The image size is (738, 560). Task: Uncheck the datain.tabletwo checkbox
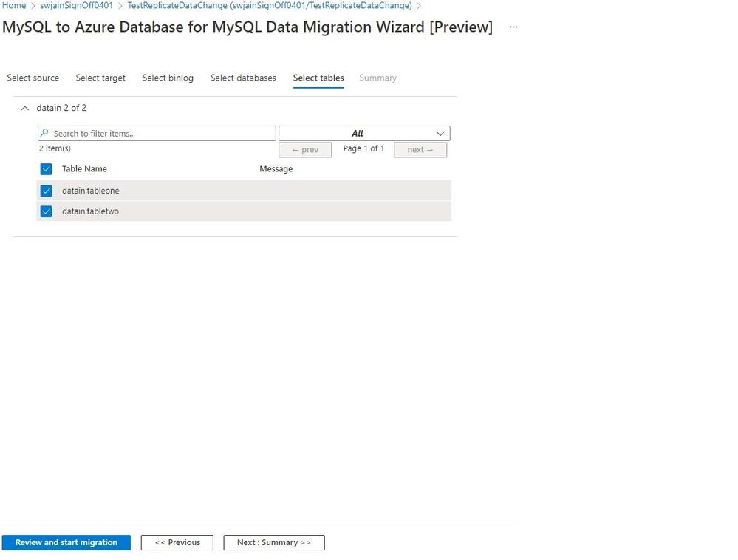(x=46, y=211)
